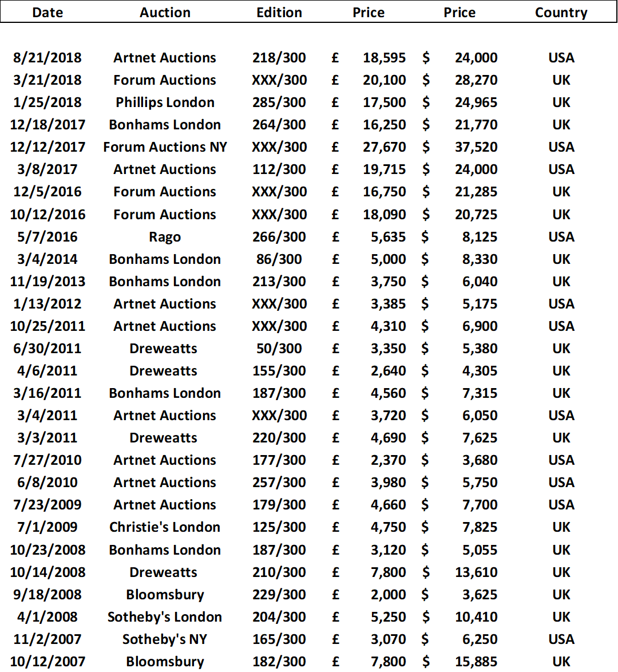Click the 86/300 edition cell

279,259
